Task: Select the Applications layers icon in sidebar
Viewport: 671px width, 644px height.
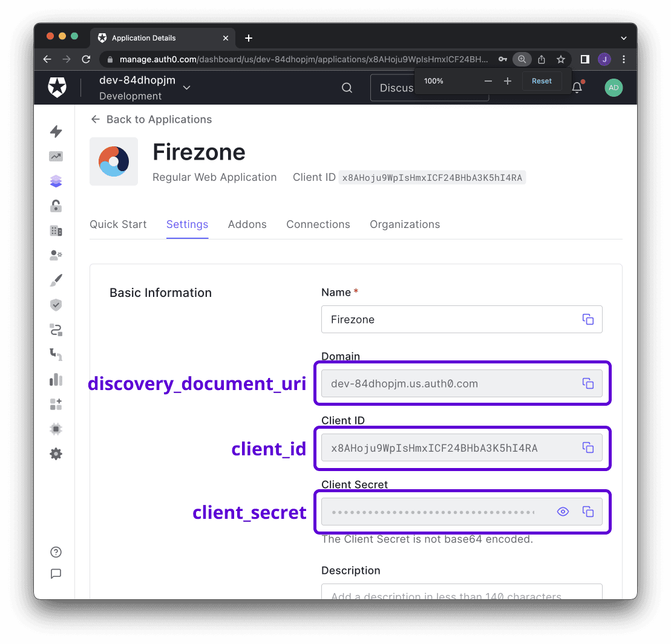Action: pyautogui.click(x=56, y=181)
